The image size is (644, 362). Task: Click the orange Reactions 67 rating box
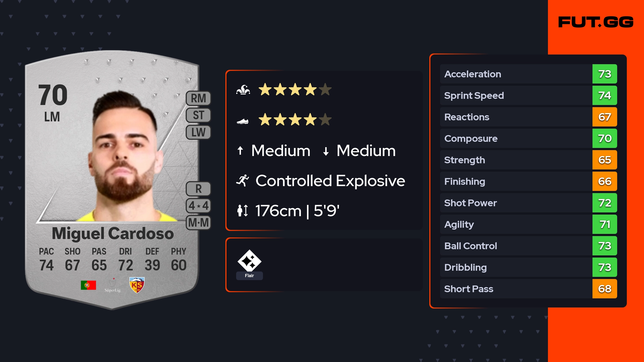click(x=605, y=117)
